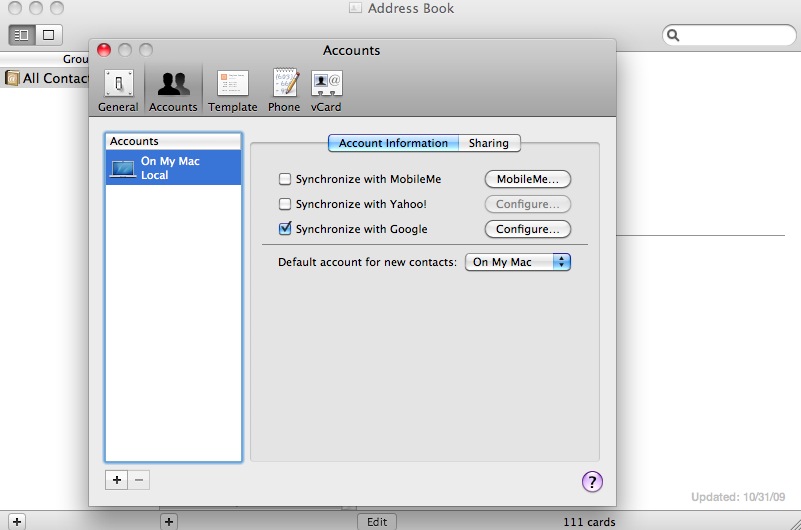Open the purple help button
The width and height of the screenshot is (801, 530).
592,481
